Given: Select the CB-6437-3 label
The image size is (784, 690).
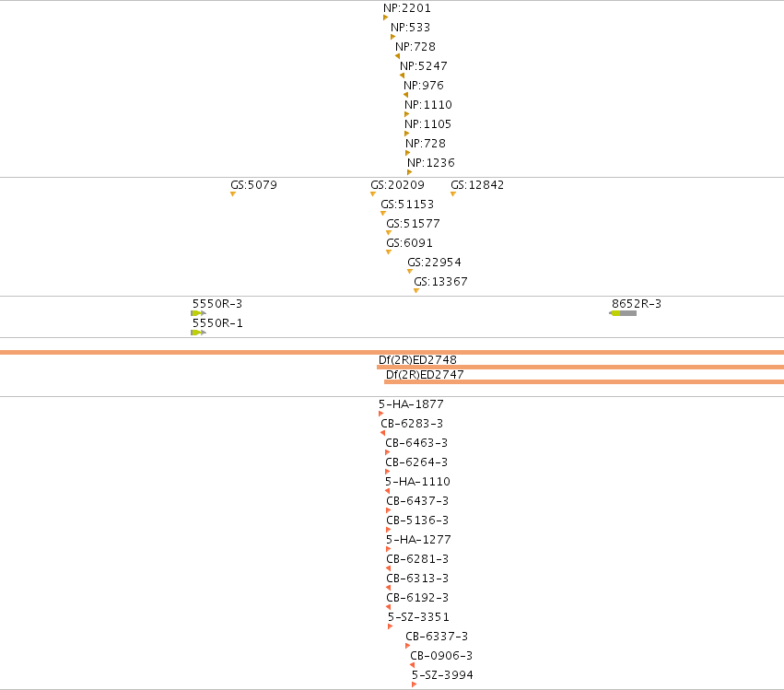Looking at the screenshot, I should coord(417,501).
